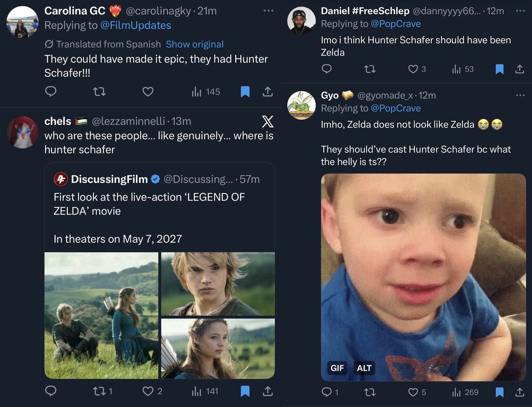Image resolution: width=532 pixels, height=407 pixels.
Task: Toggle bookmark on Gyo's tweet
Action: tap(499, 392)
